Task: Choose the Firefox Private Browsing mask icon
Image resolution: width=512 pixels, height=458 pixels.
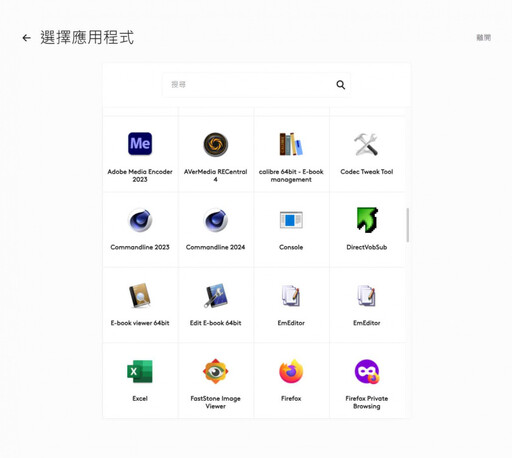Action: tap(367, 371)
